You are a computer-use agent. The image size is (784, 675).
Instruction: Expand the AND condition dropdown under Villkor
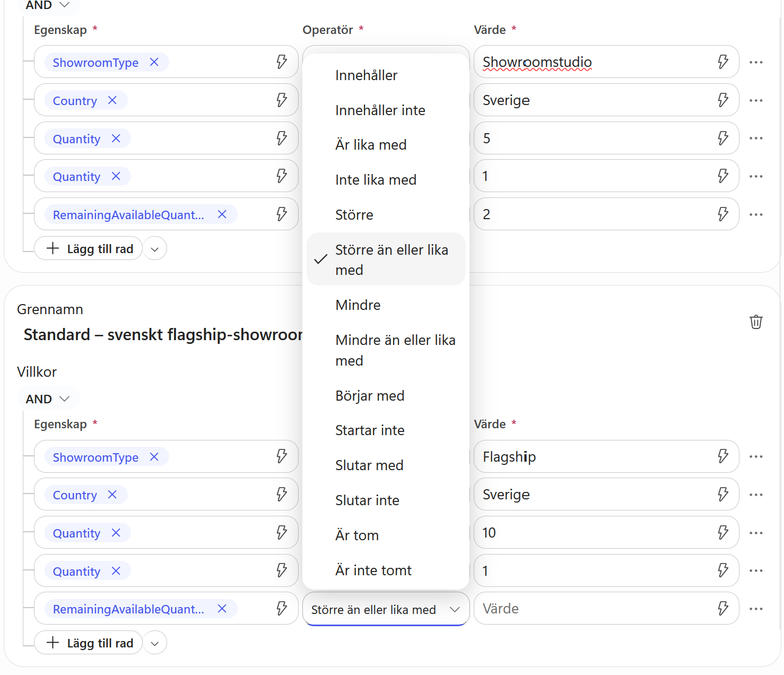(48, 399)
